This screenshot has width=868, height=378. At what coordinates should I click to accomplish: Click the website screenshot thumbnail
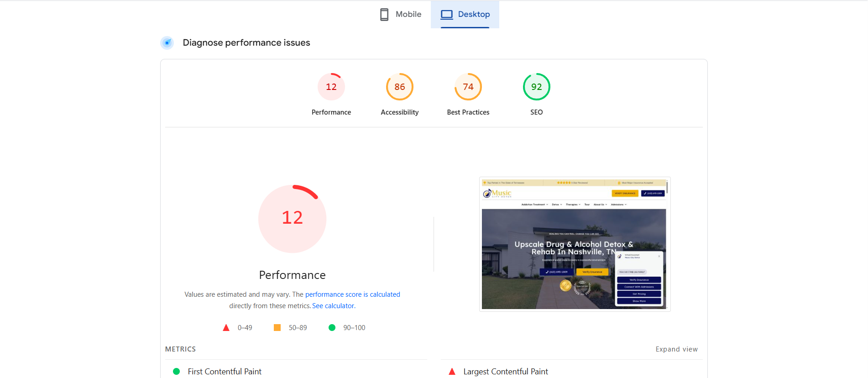click(x=575, y=244)
